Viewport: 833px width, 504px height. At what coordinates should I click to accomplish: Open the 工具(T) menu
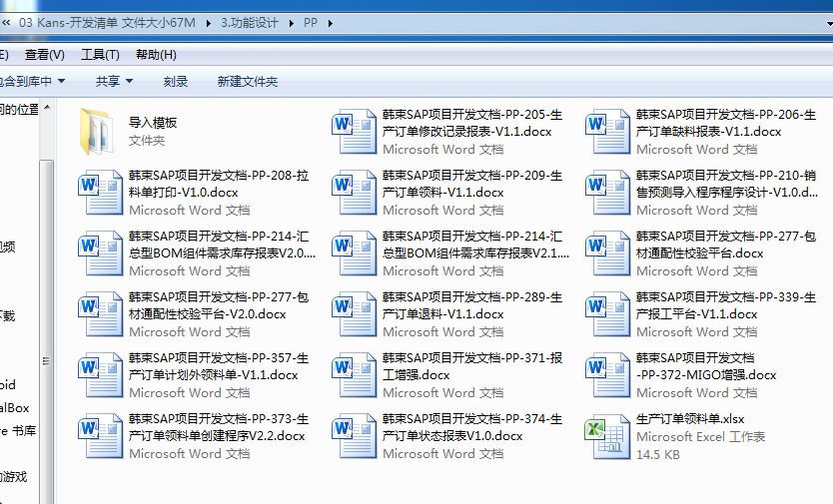click(x=100, y=55)
